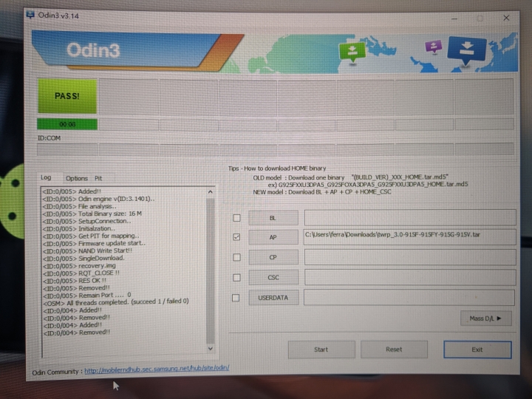The width and height of the screenshot is (532, 399).
Task: Click log line 'NAND Write Start!!'
Action: click(x=87, y=250)
